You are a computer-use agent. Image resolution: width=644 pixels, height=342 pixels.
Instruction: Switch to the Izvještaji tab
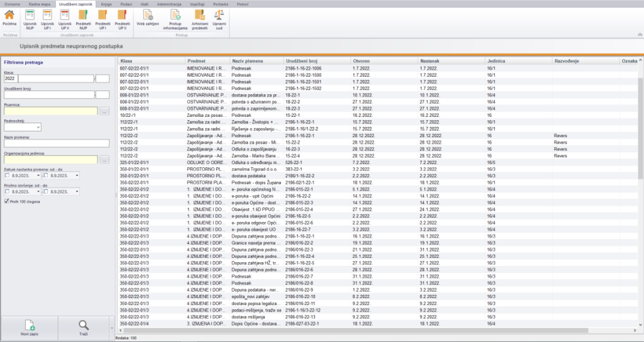[197, 4]
